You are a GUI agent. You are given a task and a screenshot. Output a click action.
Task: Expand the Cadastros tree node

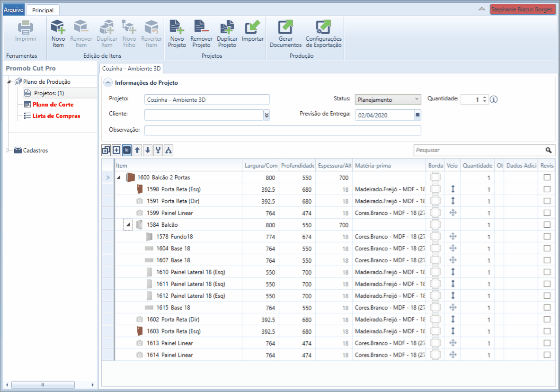[x=9, y=151]
